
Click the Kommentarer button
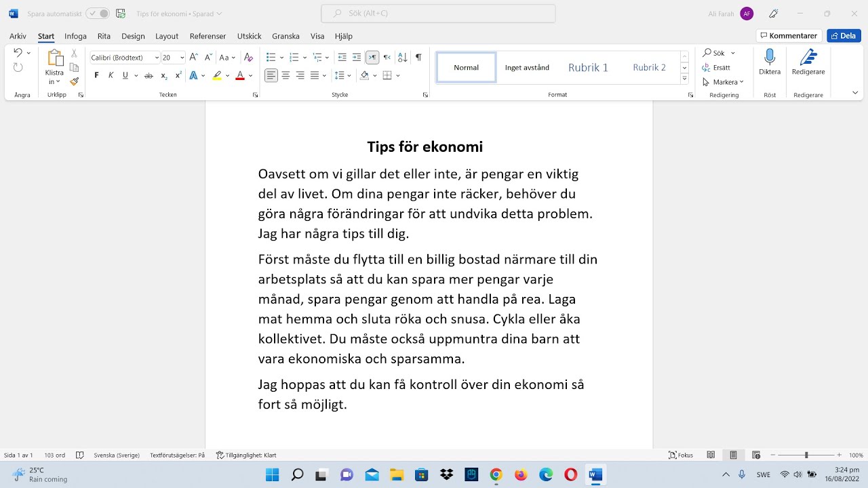[789, 36]
